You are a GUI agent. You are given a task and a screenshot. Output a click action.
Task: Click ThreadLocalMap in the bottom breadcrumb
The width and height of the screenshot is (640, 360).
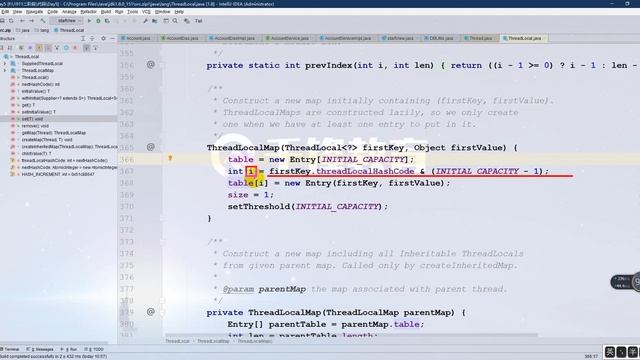213,341
